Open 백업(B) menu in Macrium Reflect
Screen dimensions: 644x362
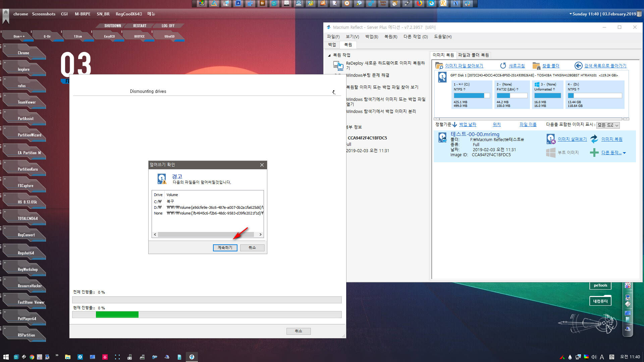tap(372, 37)
